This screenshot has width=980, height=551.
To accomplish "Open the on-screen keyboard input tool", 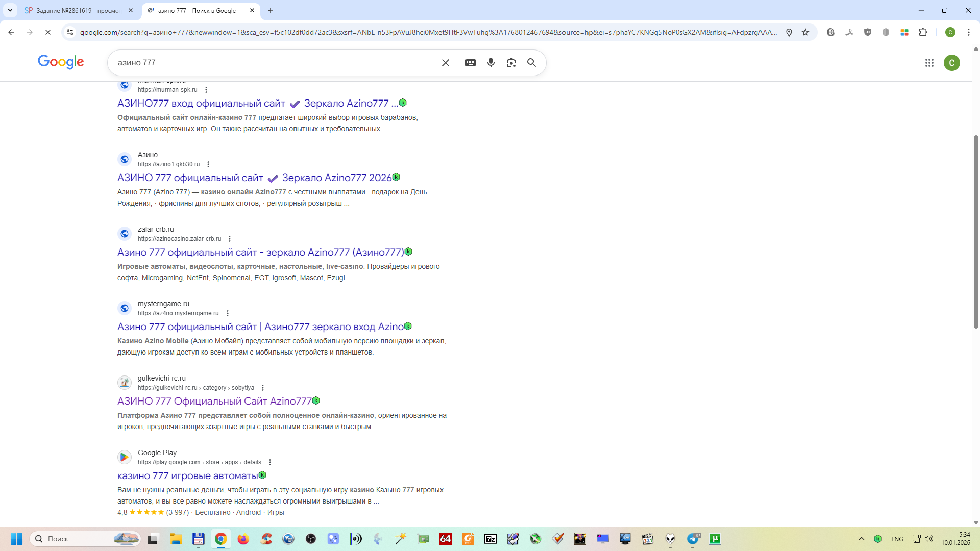I will click(471, 63).
